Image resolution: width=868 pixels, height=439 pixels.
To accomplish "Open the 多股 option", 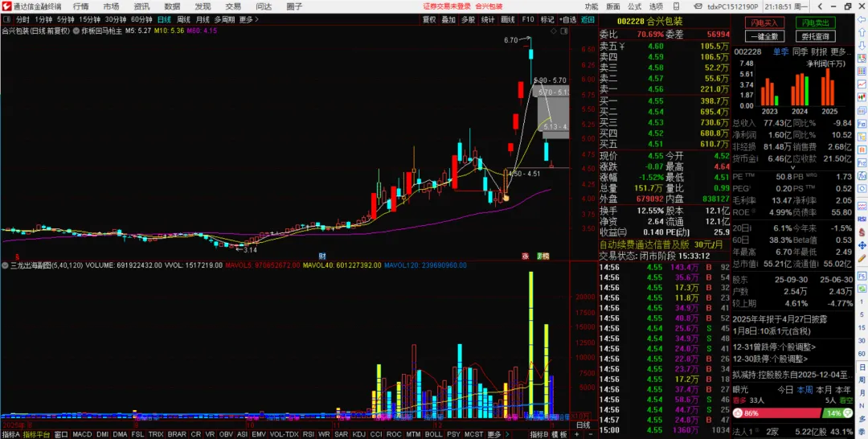I will pos(469,19).
